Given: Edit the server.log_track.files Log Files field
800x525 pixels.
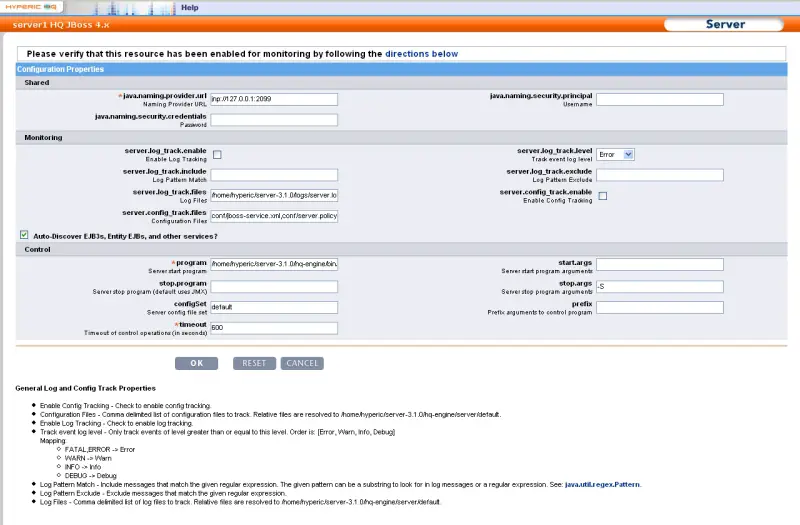Looking at the screenshot, I should click(x=274, y=195).
